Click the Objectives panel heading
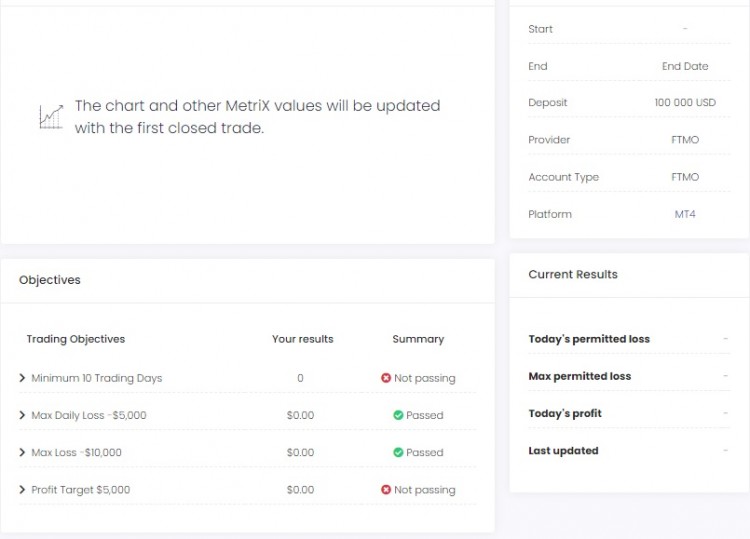750x539 pixels. tap(50, 280)
